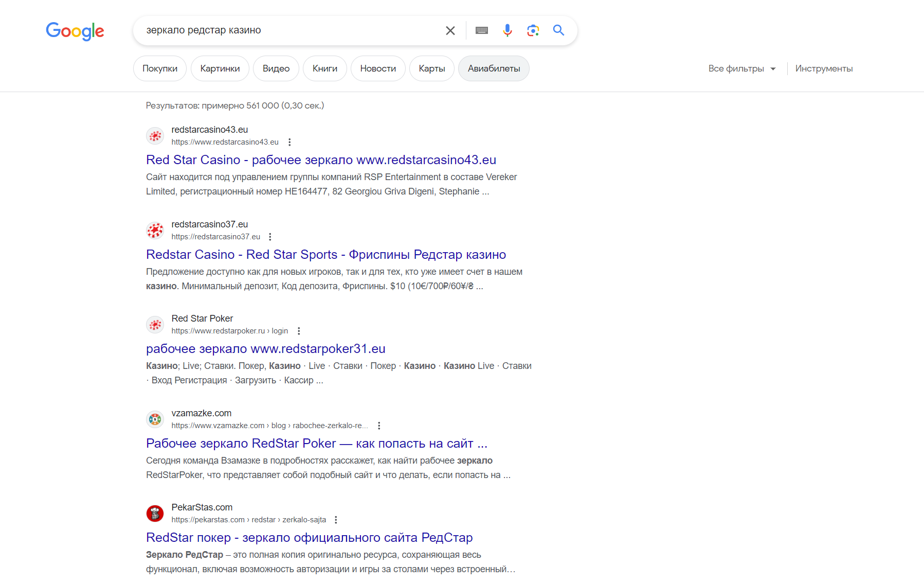
Task: Switch to Книги filter tab
Action: click(x=325, y=68)
